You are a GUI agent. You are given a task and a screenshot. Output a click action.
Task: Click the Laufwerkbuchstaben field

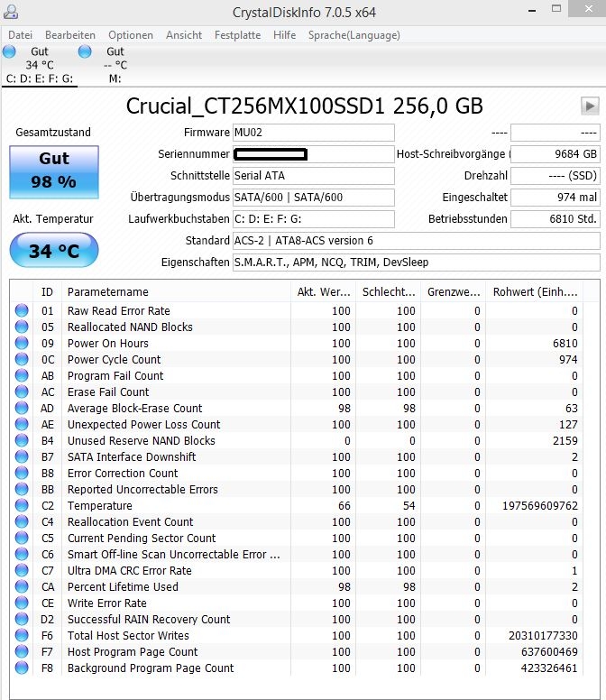point(314,219)
